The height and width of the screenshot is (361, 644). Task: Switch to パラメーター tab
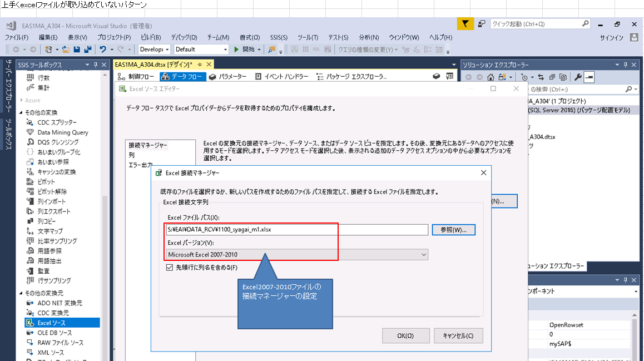(x=228, y=77)
